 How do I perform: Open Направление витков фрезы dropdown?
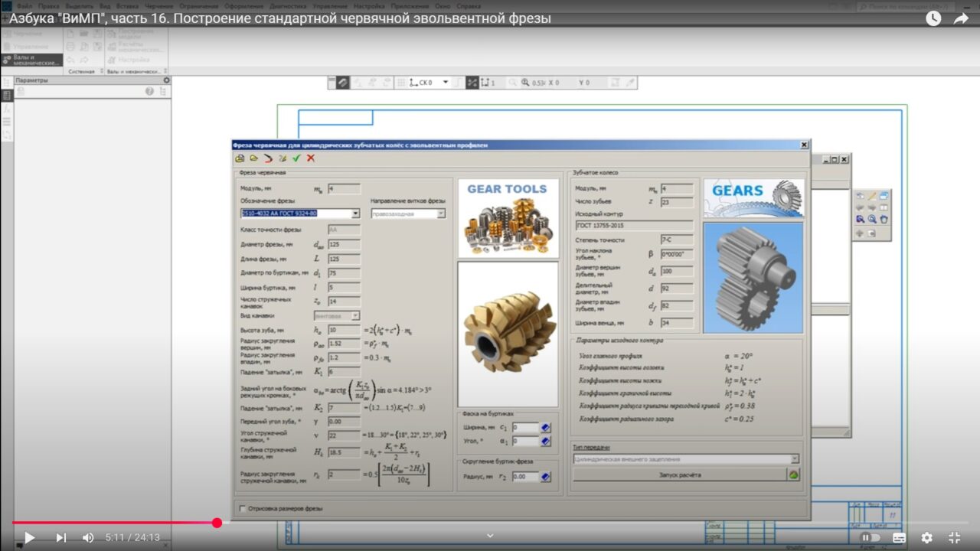(x=441, y=214)
